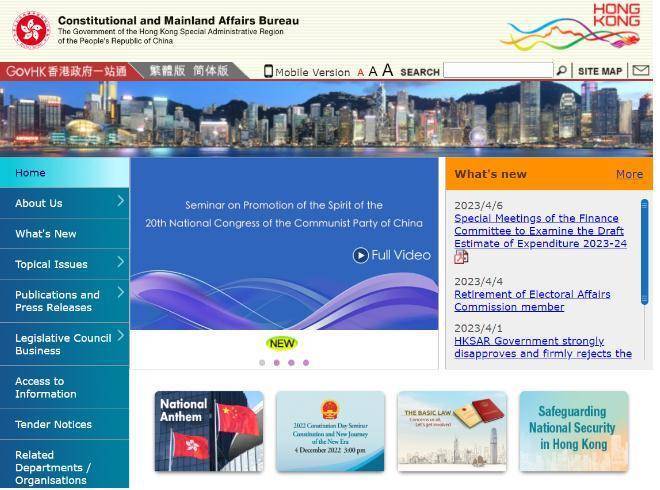660x490 pixels.
Task: Open the Brand Hong Kong dragon logo
Action: pyautogui.click(x=571, y=26)
